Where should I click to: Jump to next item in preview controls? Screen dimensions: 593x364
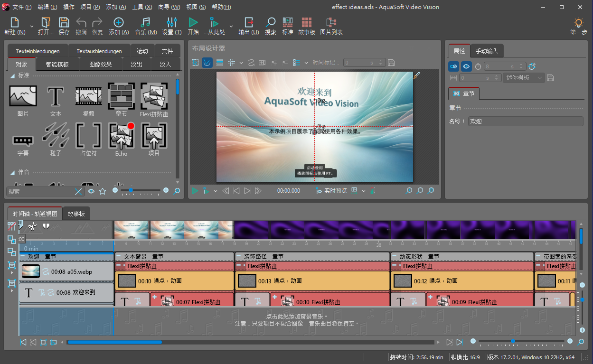pos(247,191)
